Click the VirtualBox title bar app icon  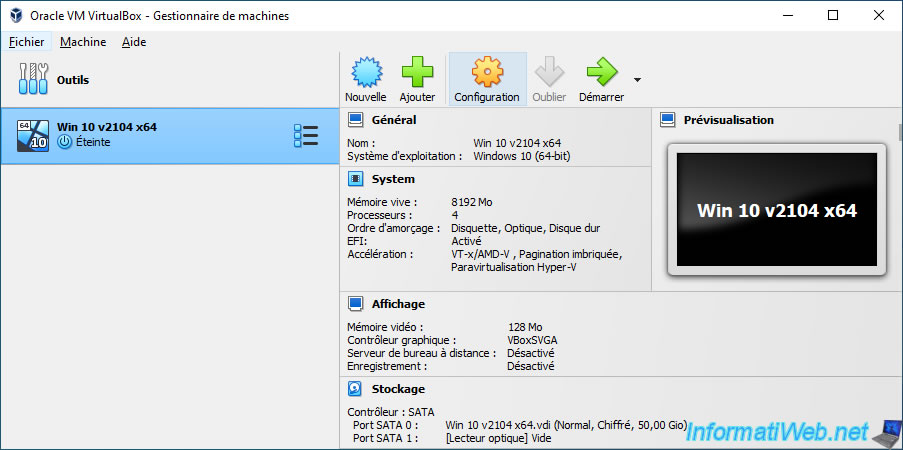click(x=16, y=16)
